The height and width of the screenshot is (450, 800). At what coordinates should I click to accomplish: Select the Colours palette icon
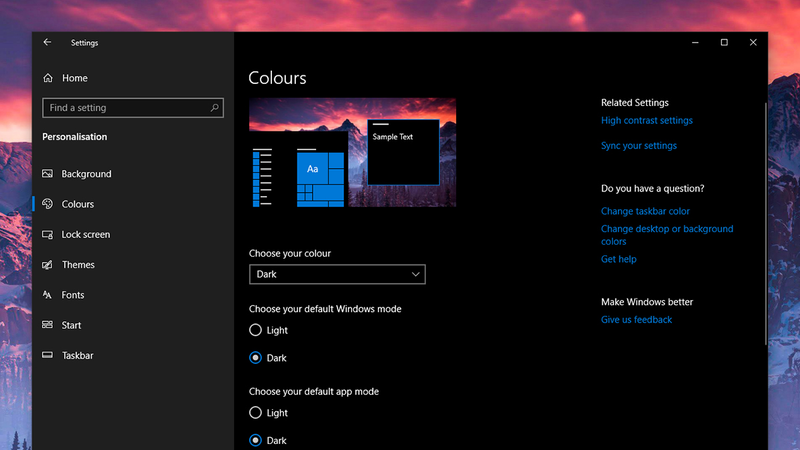(47, 204)
